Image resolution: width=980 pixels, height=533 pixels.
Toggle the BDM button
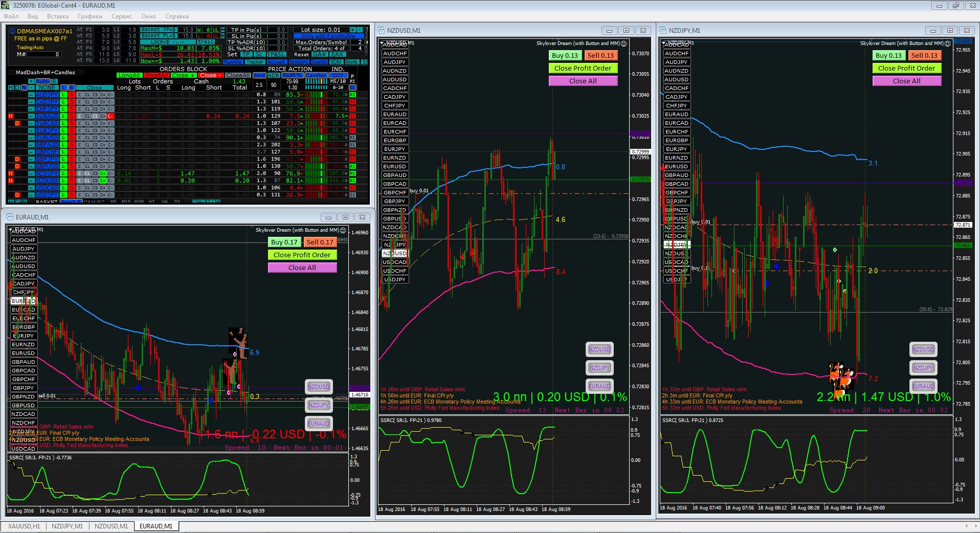coord(336,62)
